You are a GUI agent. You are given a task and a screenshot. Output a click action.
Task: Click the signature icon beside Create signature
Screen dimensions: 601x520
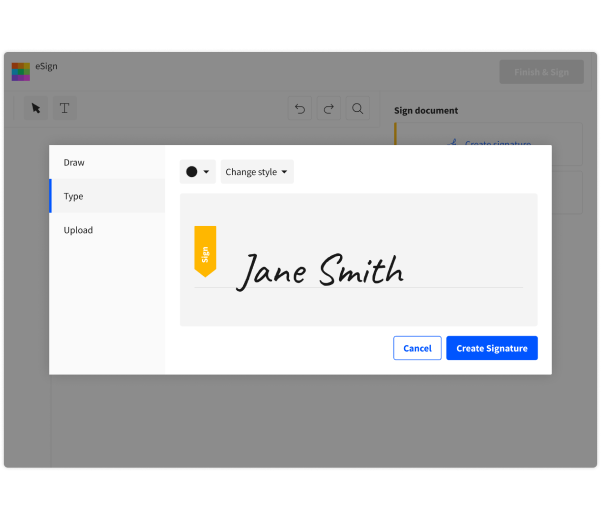(x=453, y=143)
